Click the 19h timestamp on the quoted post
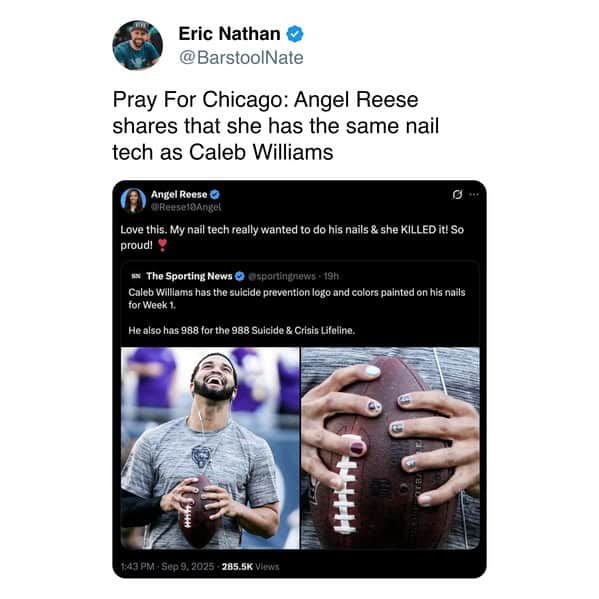Screen dimensions: 599x599 point(331,276)
